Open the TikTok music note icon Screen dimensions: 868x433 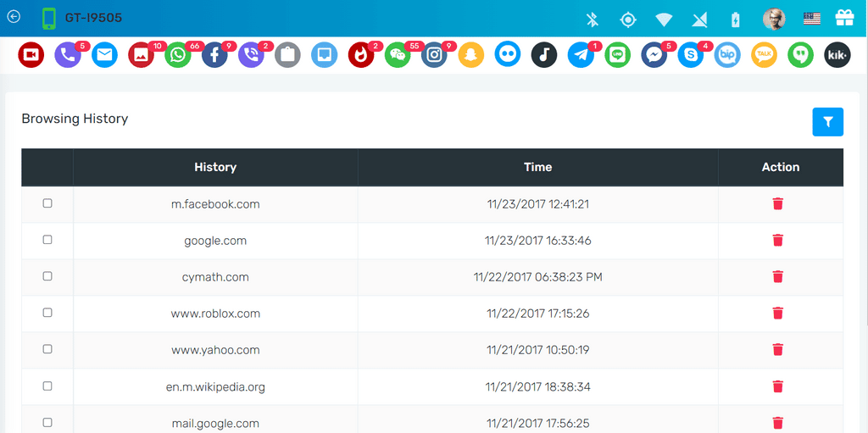coord(544,55)
